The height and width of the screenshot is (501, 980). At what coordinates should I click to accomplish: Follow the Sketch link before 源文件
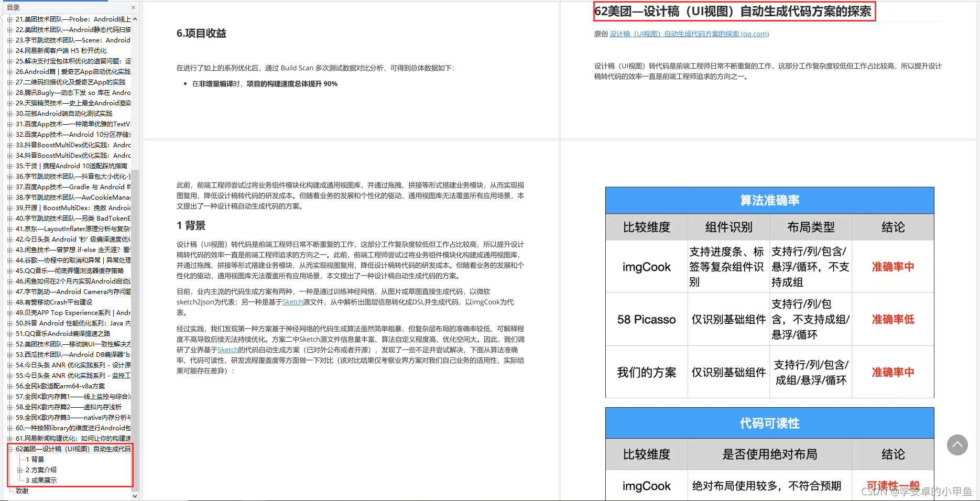292,302
